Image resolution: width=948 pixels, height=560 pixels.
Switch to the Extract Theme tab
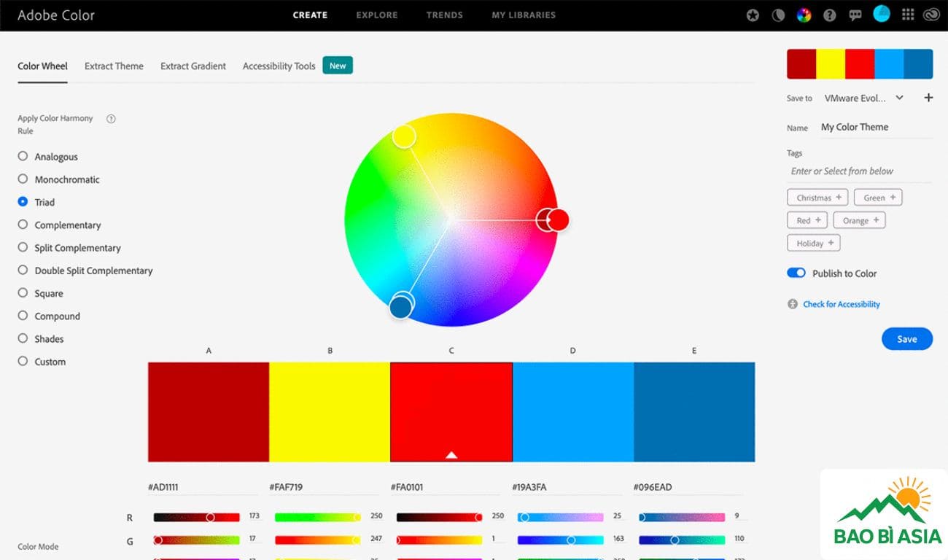click(114, 66)
